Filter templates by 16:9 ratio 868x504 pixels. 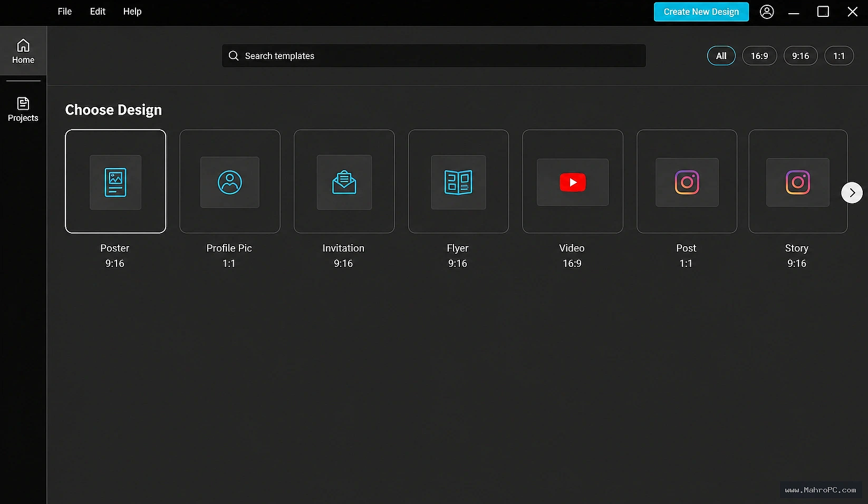759,56
